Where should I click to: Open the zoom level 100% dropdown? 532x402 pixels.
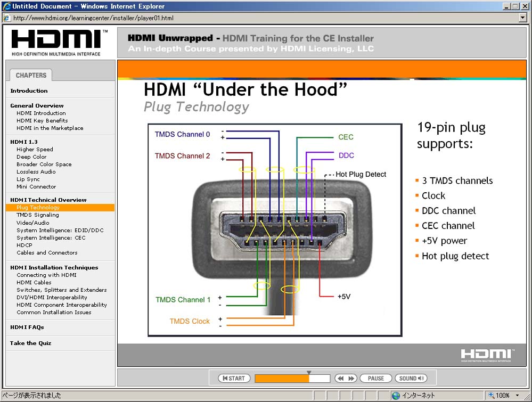tap(518, 395)
